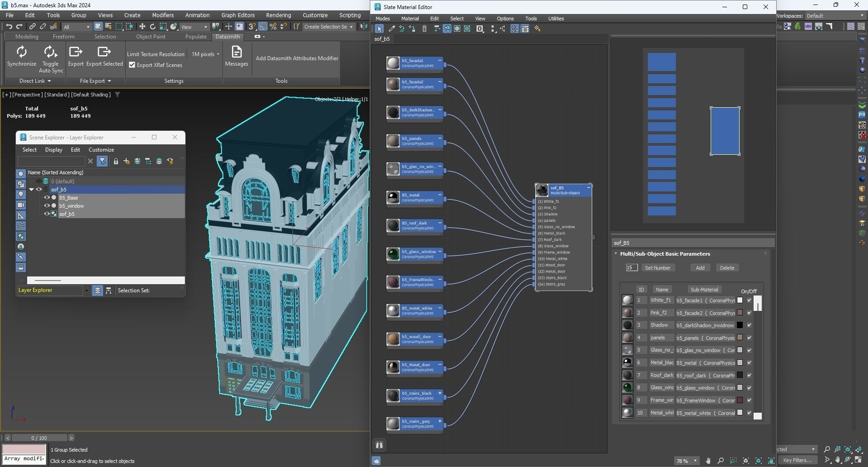Toggle visibility eye of sof_b5 layer

pyautogui.click(x=39, y=190)
